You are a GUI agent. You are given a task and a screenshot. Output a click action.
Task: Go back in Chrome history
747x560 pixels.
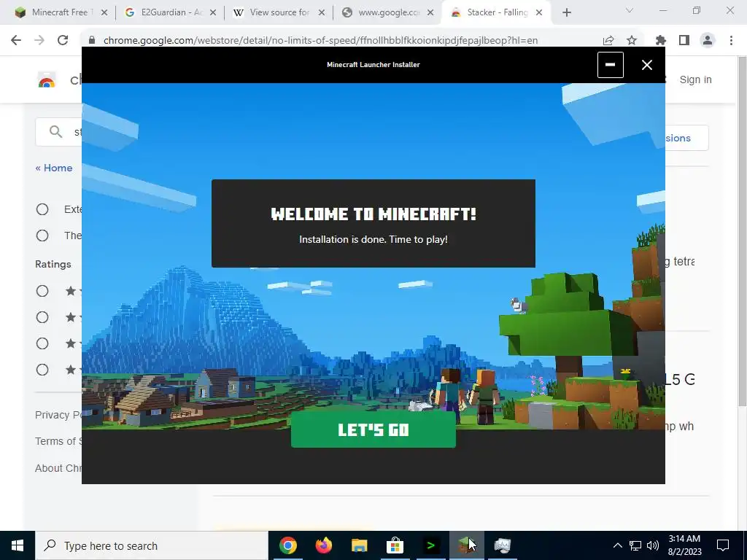(16, 41)
